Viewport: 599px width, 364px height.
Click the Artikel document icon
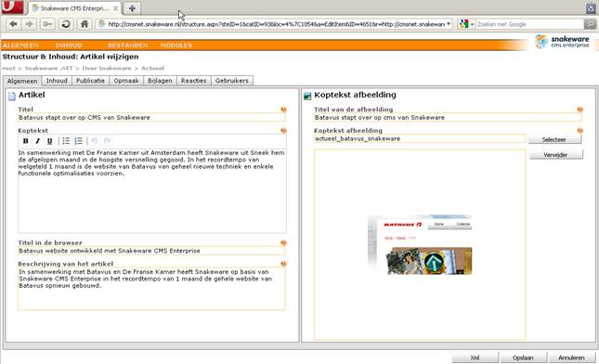pos(12,96)
